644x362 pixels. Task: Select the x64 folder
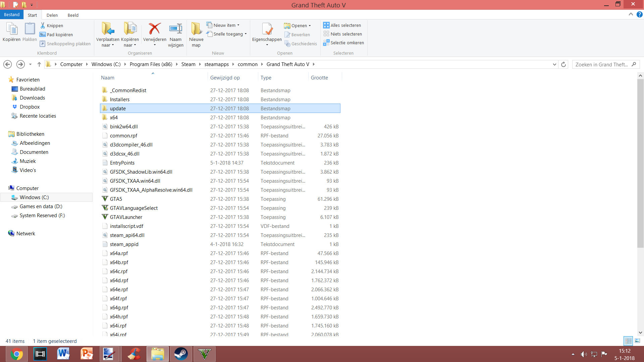pos(220,118)
